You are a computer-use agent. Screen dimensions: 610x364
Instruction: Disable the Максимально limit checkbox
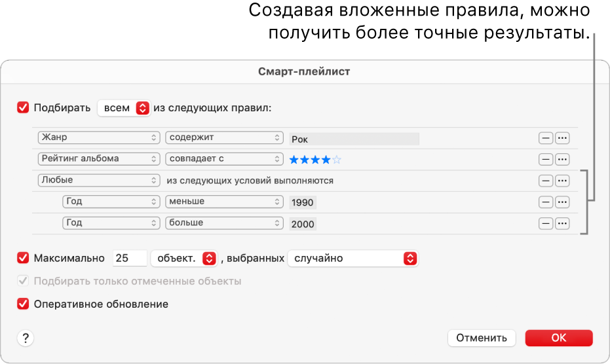tap(24, 258)
